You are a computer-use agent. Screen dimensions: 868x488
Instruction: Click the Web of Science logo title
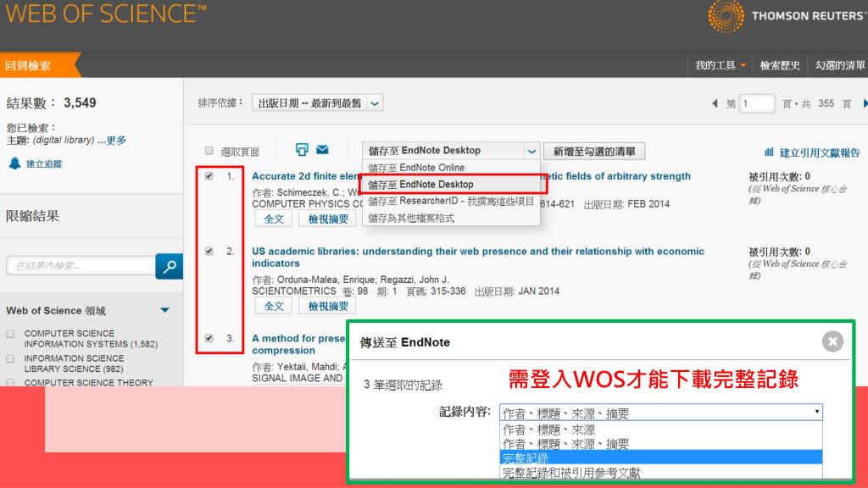(106, 14)
